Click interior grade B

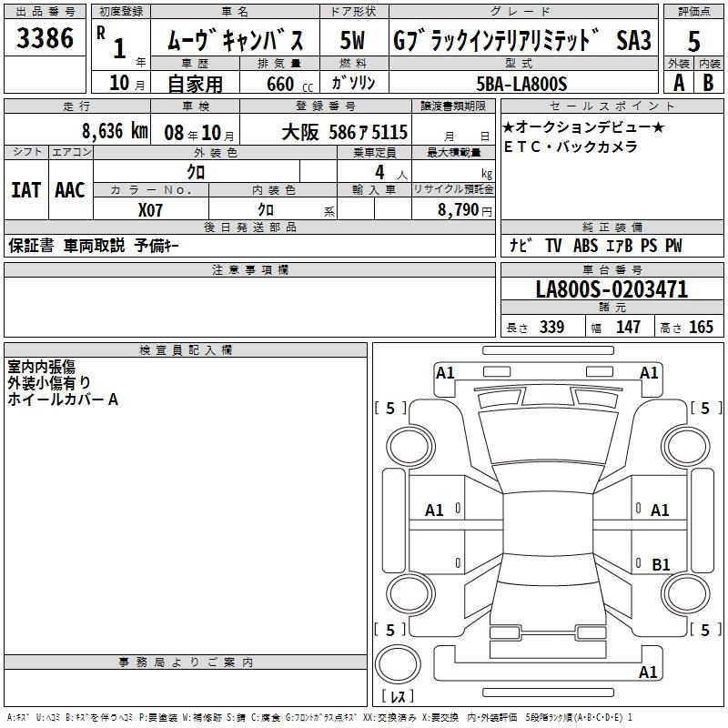708,83
